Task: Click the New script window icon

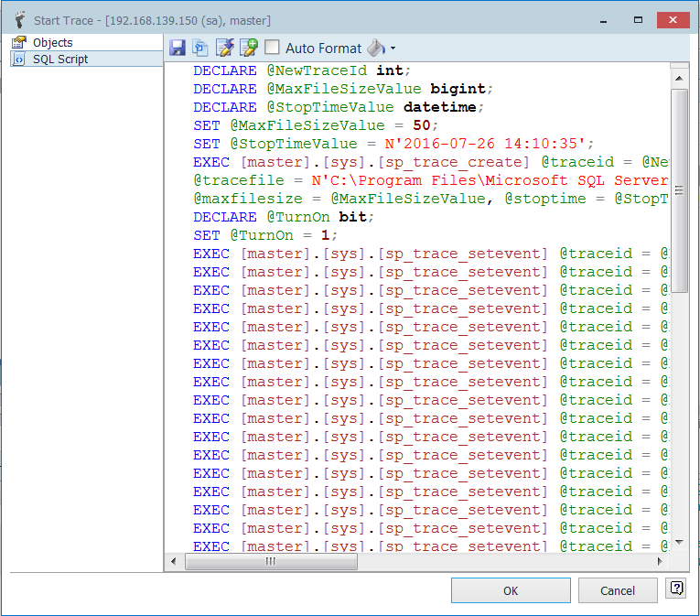Action: [x=248, y=48]
